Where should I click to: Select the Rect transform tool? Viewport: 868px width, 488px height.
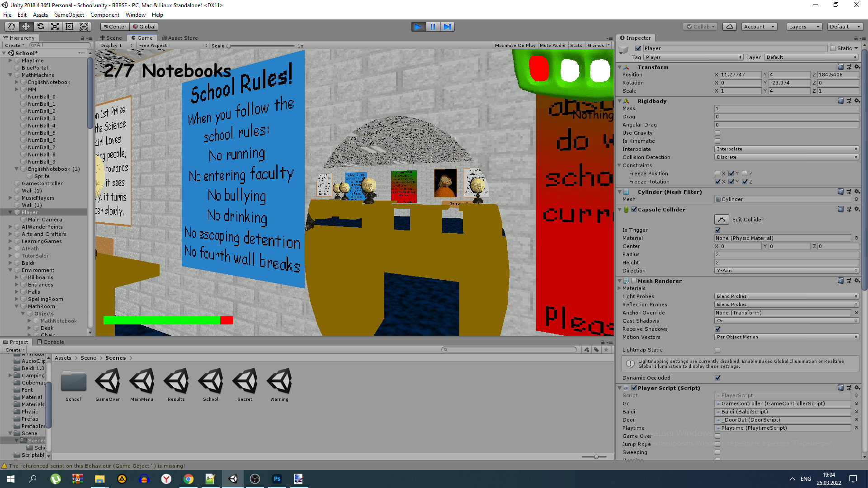[69, 27]
